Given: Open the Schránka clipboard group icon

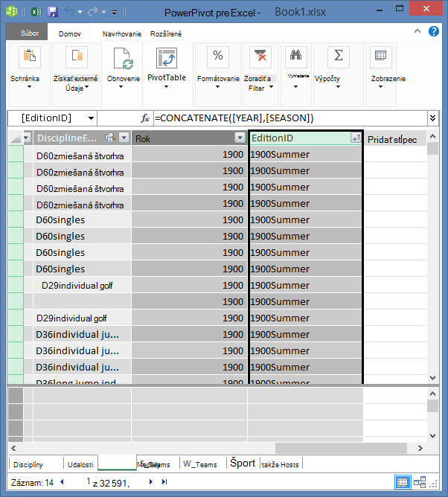Looking at the screenshot, I should coord(30,57).
